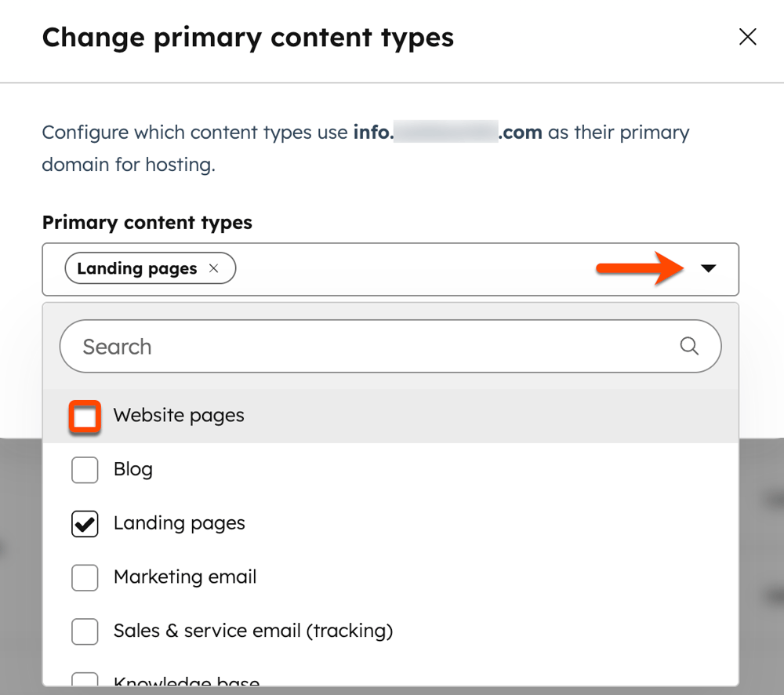Screen dimensions: 784x695
Task: Remove Landing pages from selected content types
Action: pyautogui.click(x=213, y=268)
